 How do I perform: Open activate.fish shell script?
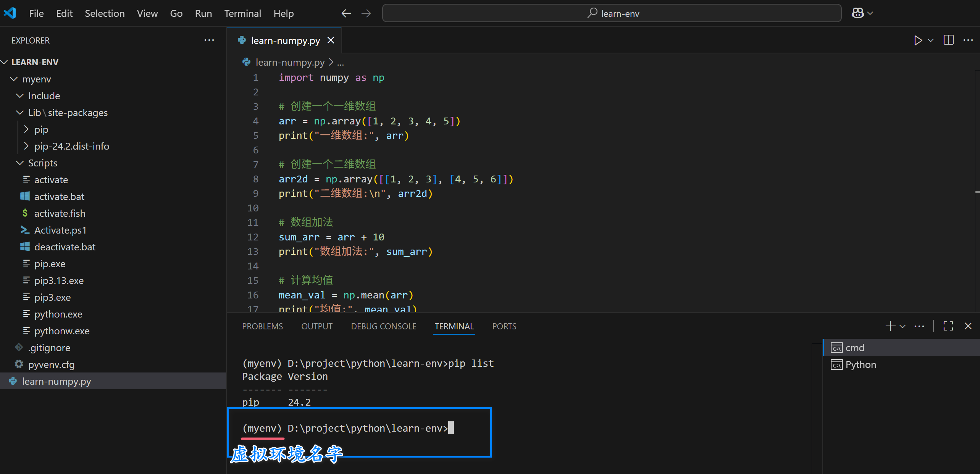[113, 213]
